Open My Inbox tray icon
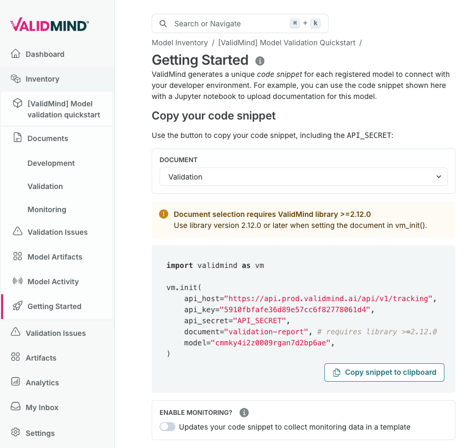 (15, 406)
